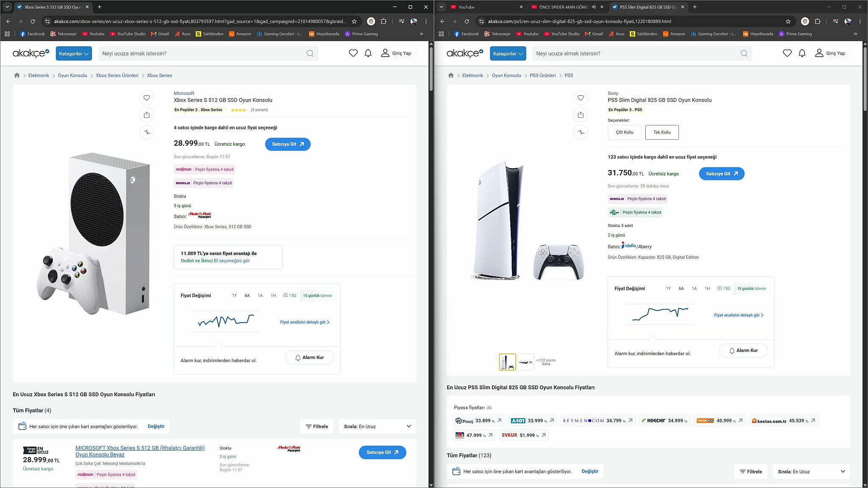Select 1A range on Xbox price chart
Image resolution: width=868 pixels, height=488 pixels.
260,296
